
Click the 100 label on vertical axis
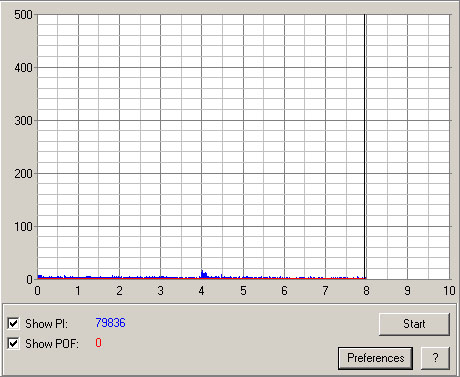(x=23, y=227)
